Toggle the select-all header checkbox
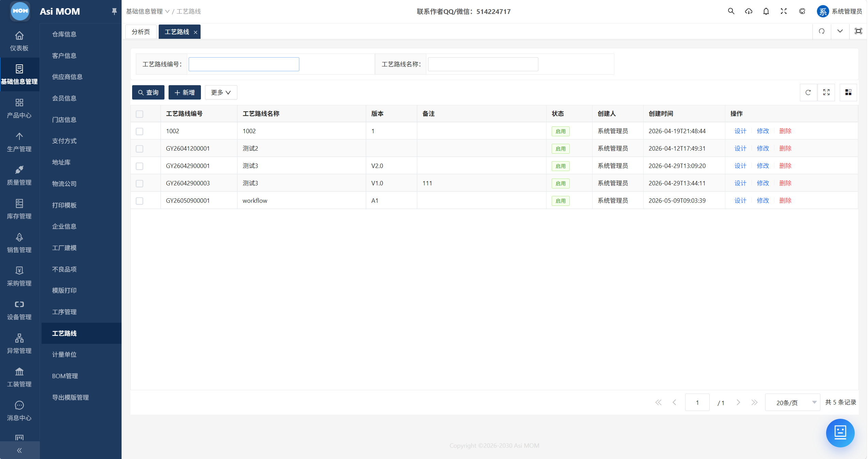This screenshot has width=868, height=459. pos(140,114)
